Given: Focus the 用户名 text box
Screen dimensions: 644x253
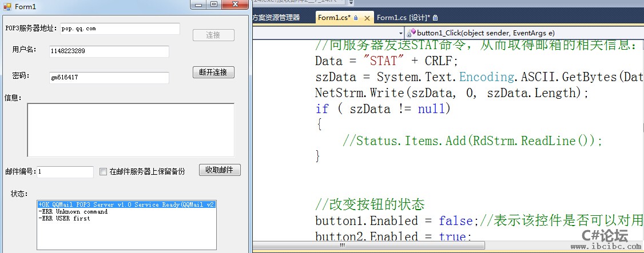Looking at the screenshot, I should (109, 51).
